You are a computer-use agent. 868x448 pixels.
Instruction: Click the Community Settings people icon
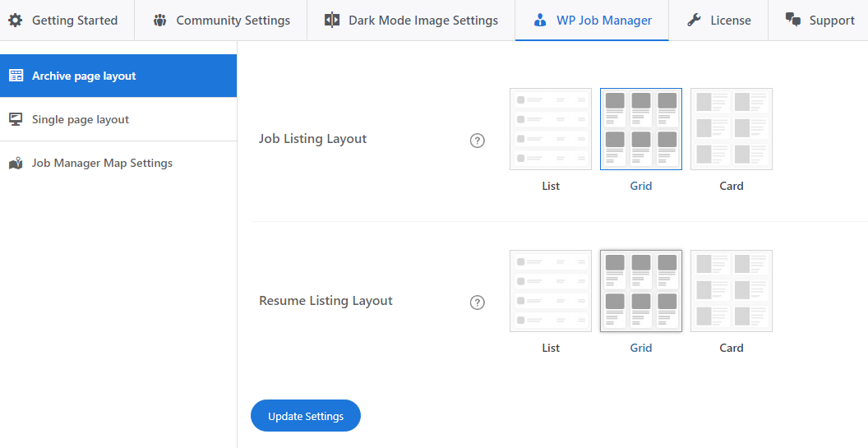(160, 21)
